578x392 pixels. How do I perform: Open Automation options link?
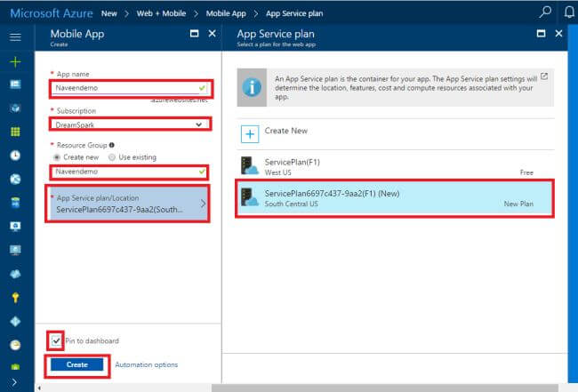tap(147, 364)
